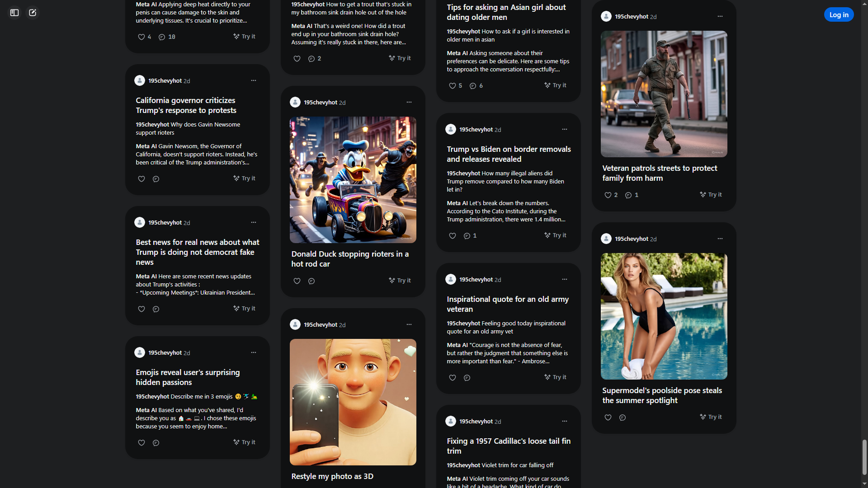This screenshot has width=868, height=488.
Task: Start a new chat with compose icon
Action: pyautogui.click(x=33, y=13)
